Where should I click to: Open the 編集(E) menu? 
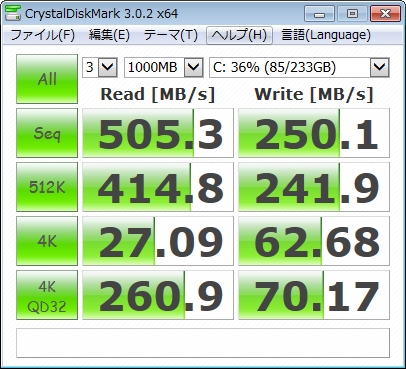[x=109, y=35]
